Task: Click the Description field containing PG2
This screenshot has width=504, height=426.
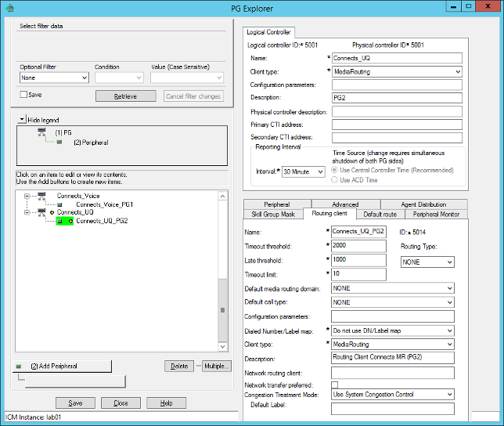Action: [397, 98]
